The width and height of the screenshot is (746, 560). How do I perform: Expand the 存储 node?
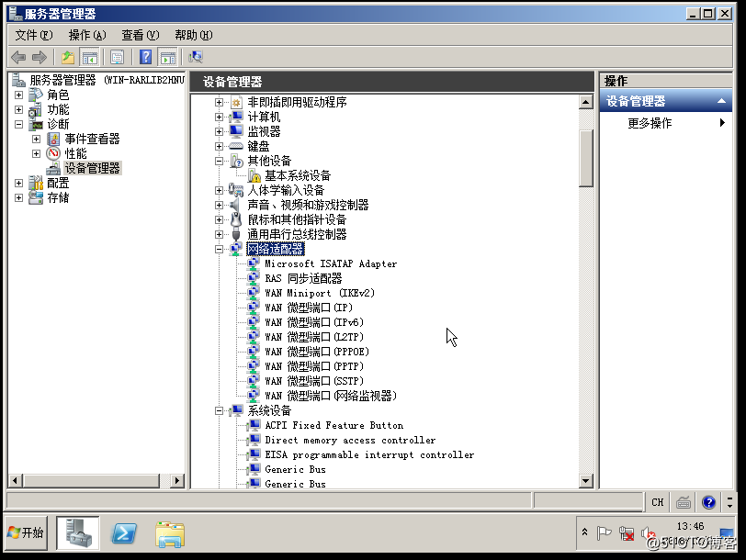pyautogui.click(x=18, y=197)
